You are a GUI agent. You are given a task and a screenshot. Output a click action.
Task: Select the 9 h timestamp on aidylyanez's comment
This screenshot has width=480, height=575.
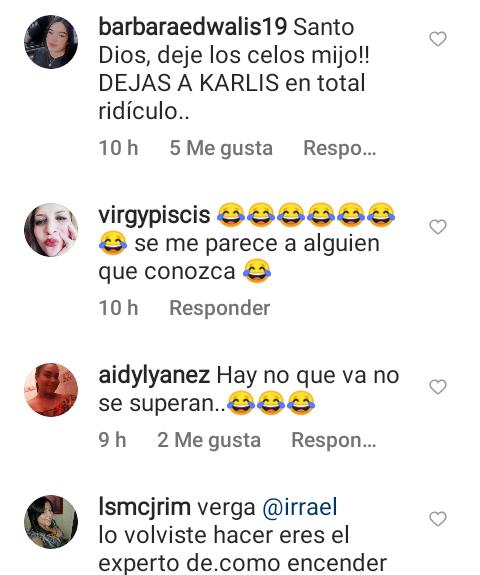112,440
